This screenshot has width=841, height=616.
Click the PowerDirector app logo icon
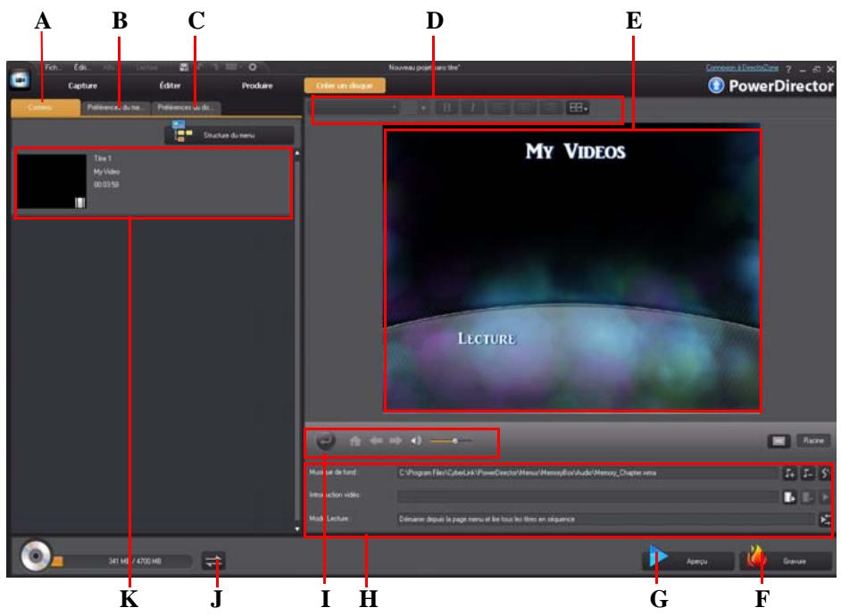(21, 79)
